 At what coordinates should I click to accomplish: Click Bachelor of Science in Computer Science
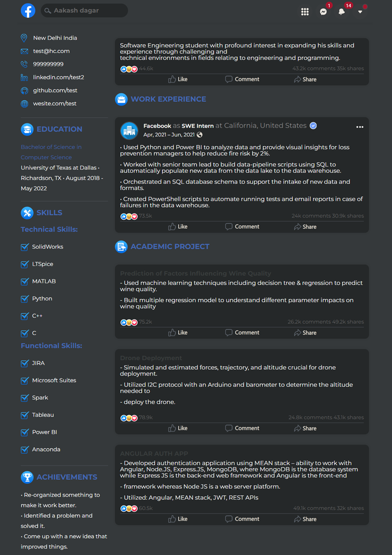click(51, 152)
